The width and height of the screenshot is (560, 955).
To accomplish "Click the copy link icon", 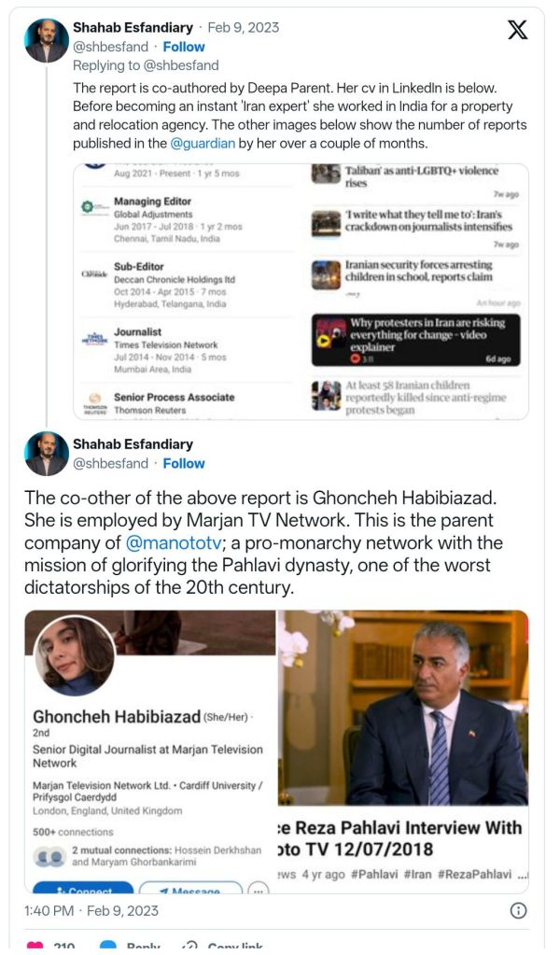I will [x=190, y=947].
